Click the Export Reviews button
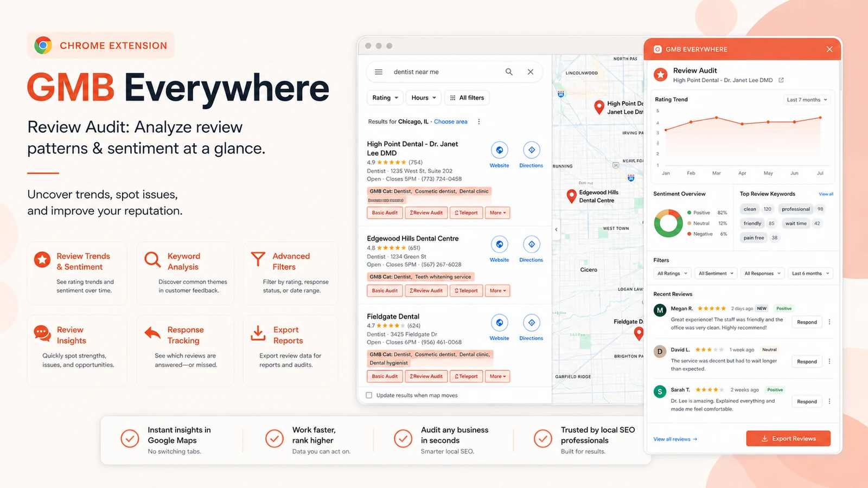The height and width of the screenshot is (488, 868). coord(788,439)
